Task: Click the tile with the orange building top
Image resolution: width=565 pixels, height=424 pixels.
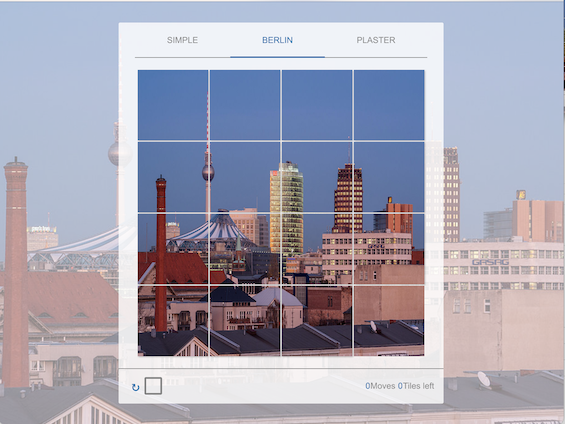Action: [389, 177]
